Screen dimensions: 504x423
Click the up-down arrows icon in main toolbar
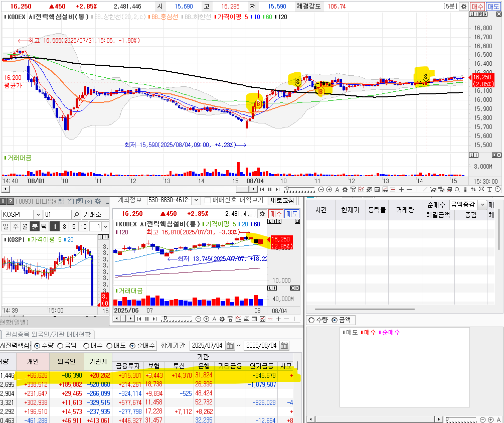473,190
